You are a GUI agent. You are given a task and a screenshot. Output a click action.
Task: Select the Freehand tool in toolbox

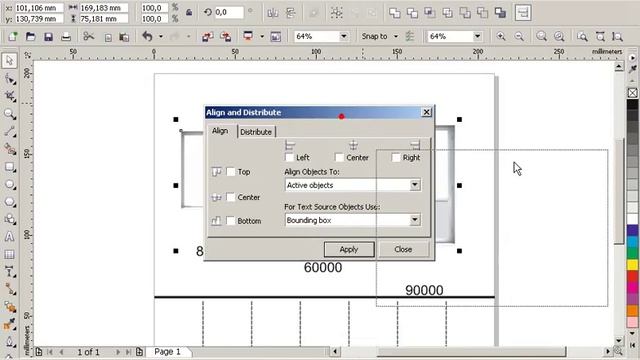pos(9,131)
